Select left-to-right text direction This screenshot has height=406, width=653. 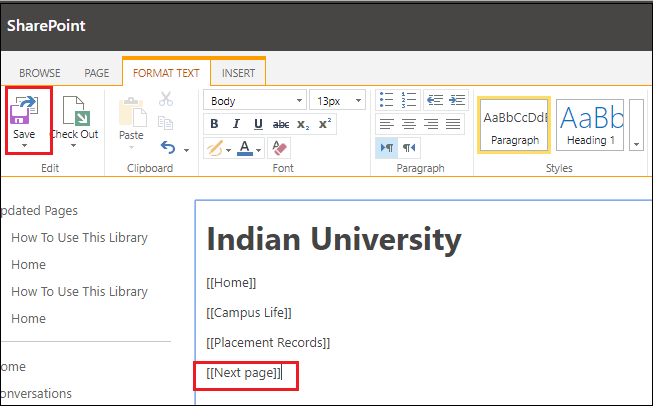click(386, 148)
